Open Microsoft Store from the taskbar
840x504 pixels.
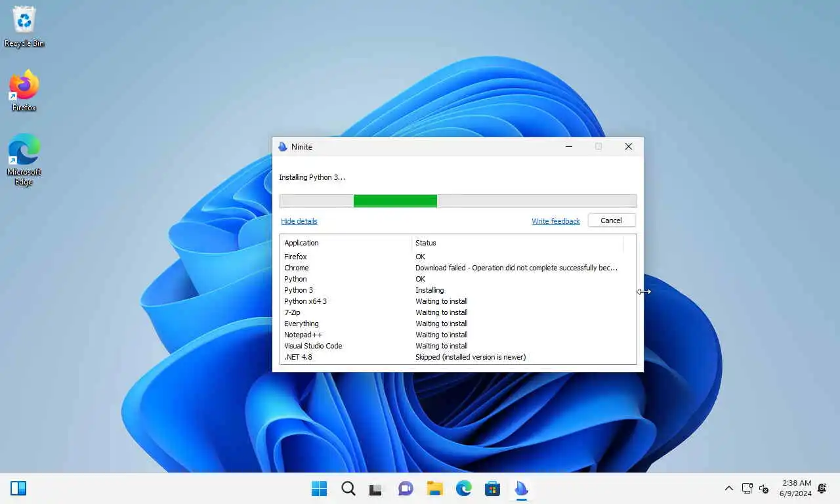[492, 488]
